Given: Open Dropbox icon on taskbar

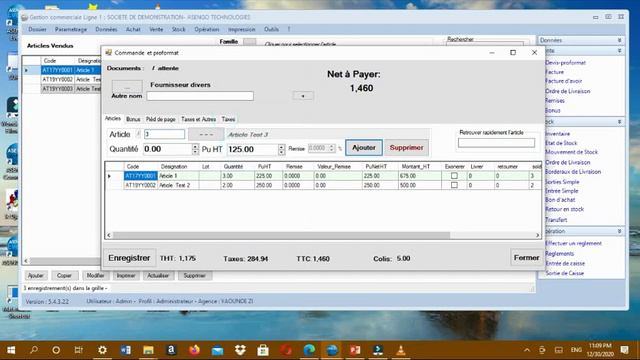Looking at the screenshot, I should [240, 350].
